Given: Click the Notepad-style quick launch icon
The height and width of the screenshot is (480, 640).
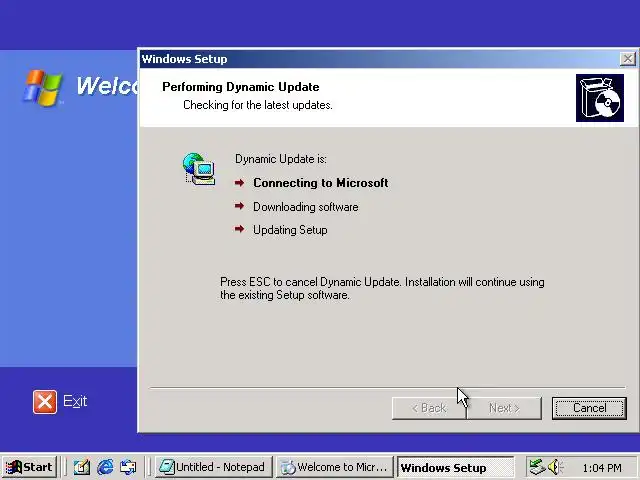Looking at the screenshot, I should pyautogui.click(x=82, y=467).
